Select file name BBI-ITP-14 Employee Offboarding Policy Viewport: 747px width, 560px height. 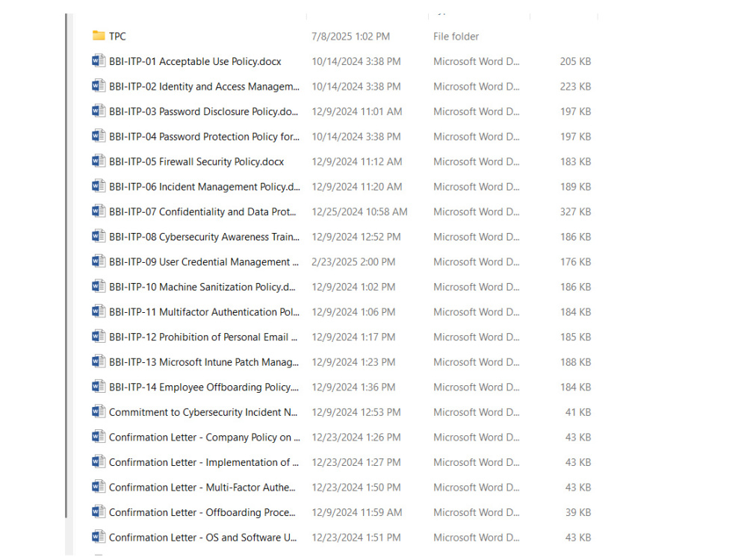pyautogui.click(x=204, y=387)
